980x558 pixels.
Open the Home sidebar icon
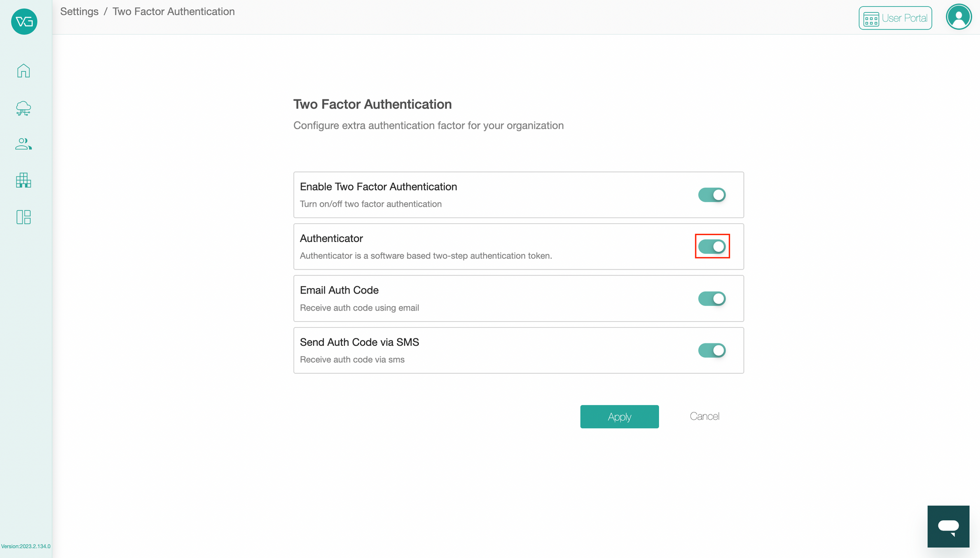pyautogui.click(x=24, y=71)
